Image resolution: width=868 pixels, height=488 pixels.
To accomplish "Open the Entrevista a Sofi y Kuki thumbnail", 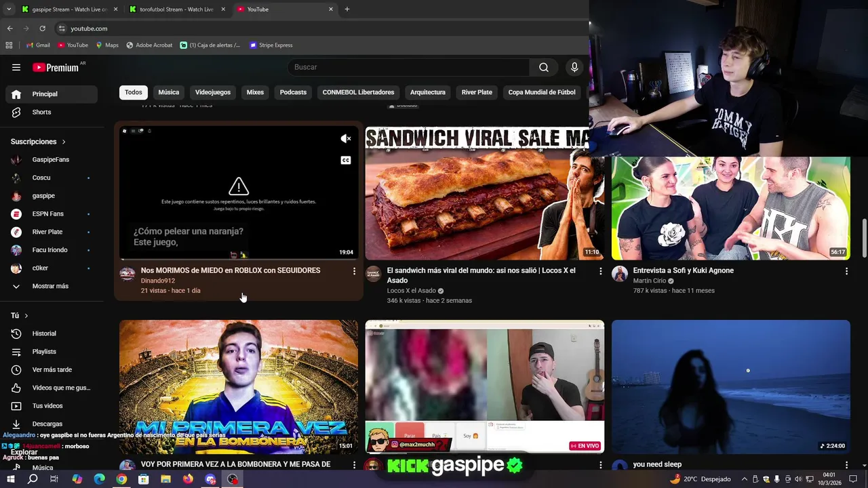I will pos(731,207).
